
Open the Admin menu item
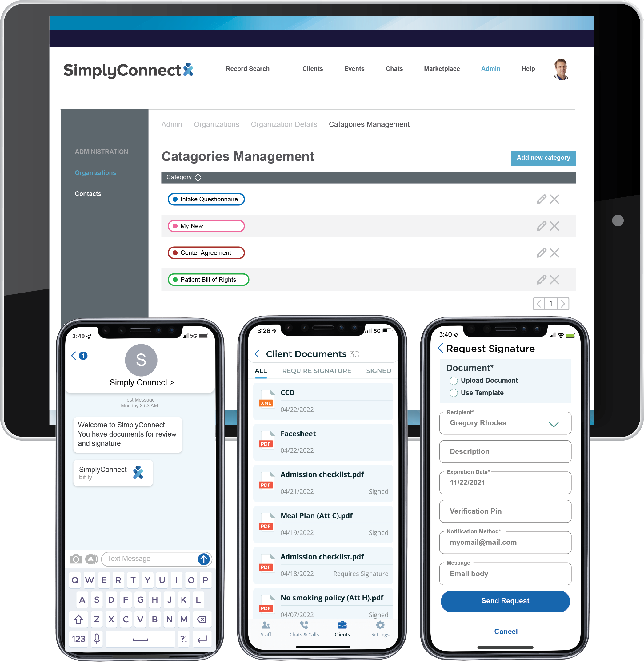(489, 69)
